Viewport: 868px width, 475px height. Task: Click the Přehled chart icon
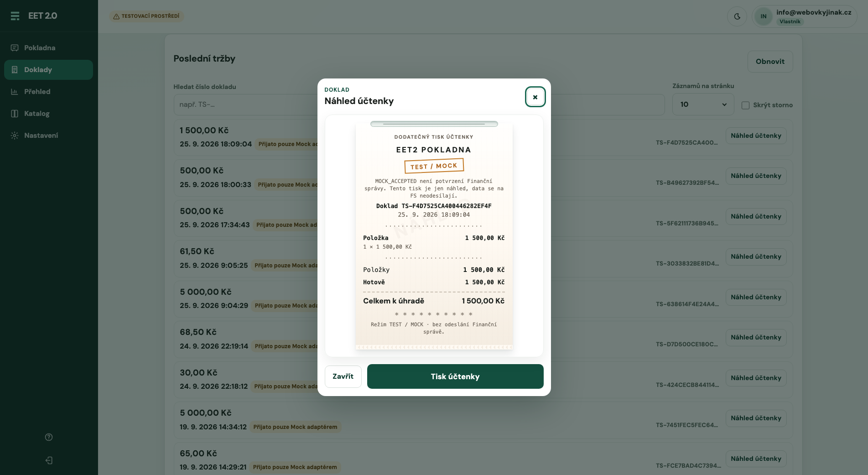[15, 92]
